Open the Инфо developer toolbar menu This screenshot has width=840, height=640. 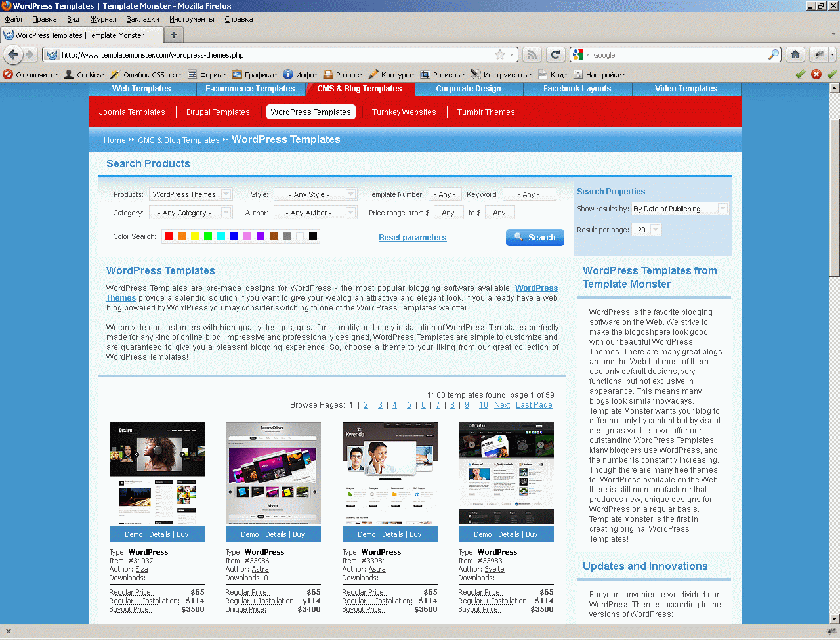301,74
